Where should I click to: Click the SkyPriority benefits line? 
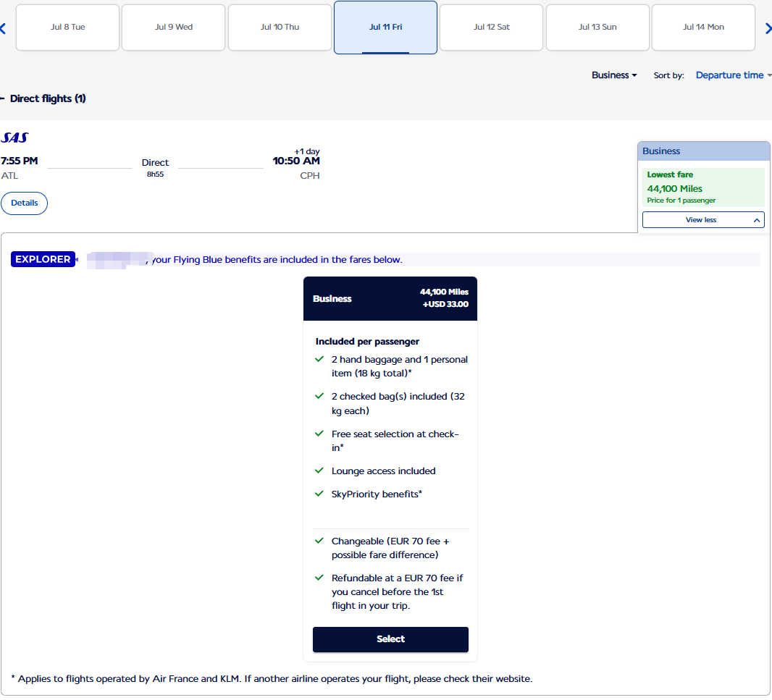pyautogui.click(x=377, y=494)
